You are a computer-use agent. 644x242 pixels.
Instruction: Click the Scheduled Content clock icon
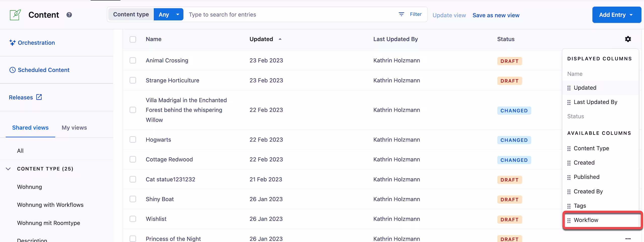click(12, 70)
